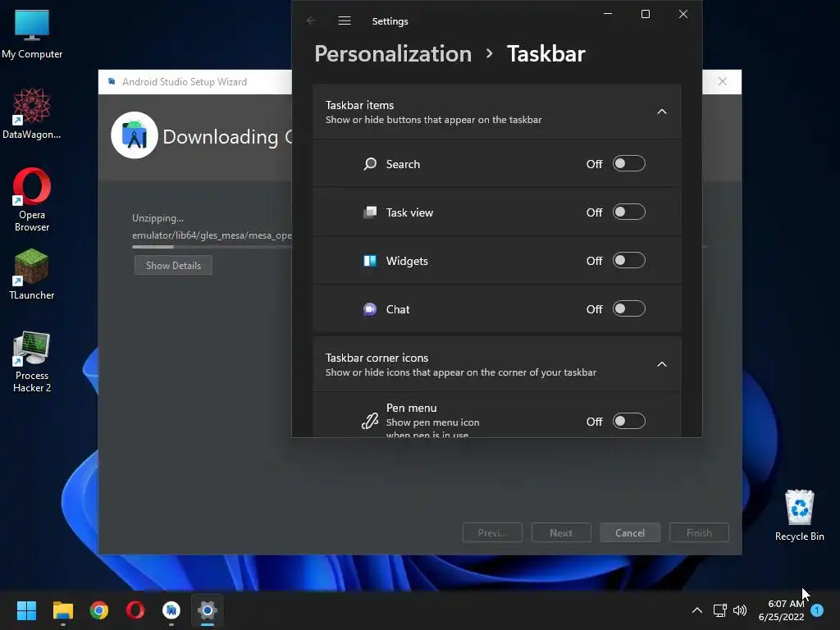The width and height of the screenshot is (840, 630).
Task: Toggle the Task view switch
Action: click(x=629, y=212)
